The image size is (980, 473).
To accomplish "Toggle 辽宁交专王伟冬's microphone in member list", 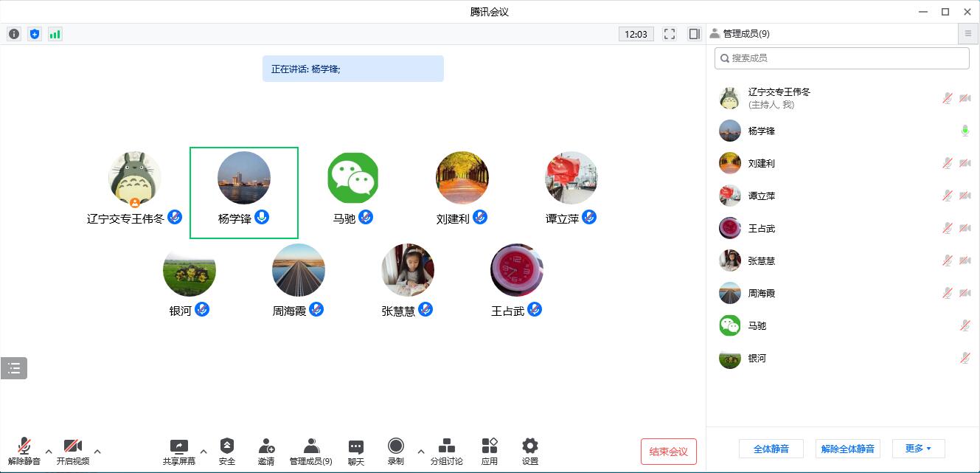I will pos(948,99).
